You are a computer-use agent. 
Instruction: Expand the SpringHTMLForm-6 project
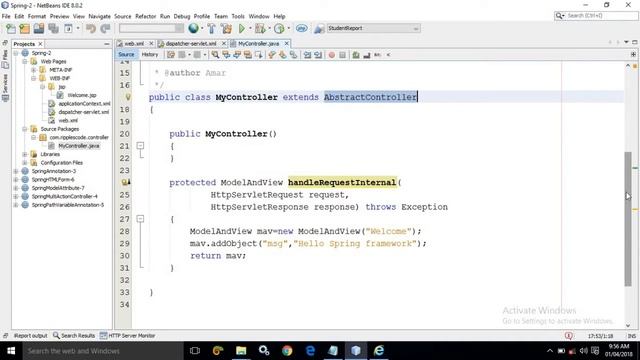[16, 180]
